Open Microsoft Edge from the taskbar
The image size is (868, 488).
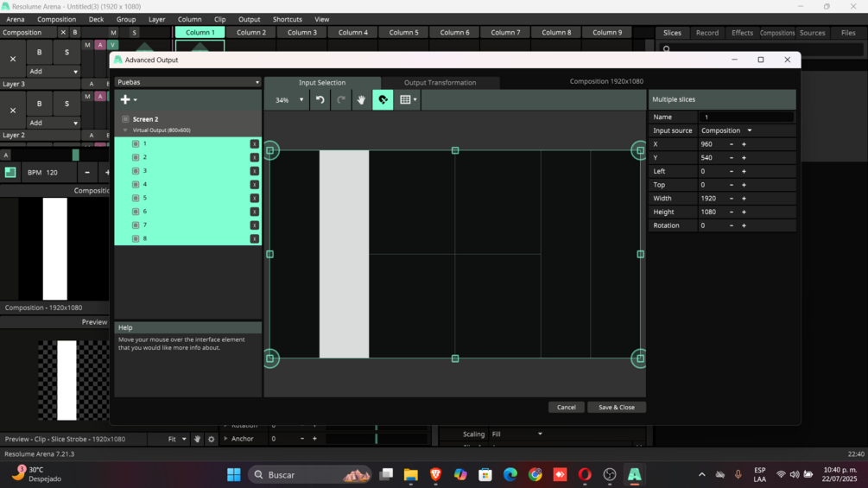tap(510, 475)
